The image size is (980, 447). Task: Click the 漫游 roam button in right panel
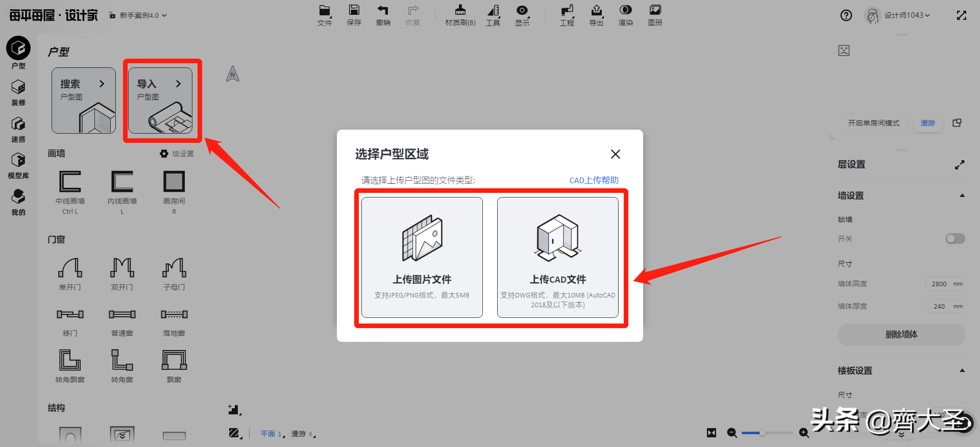point(927,123)
